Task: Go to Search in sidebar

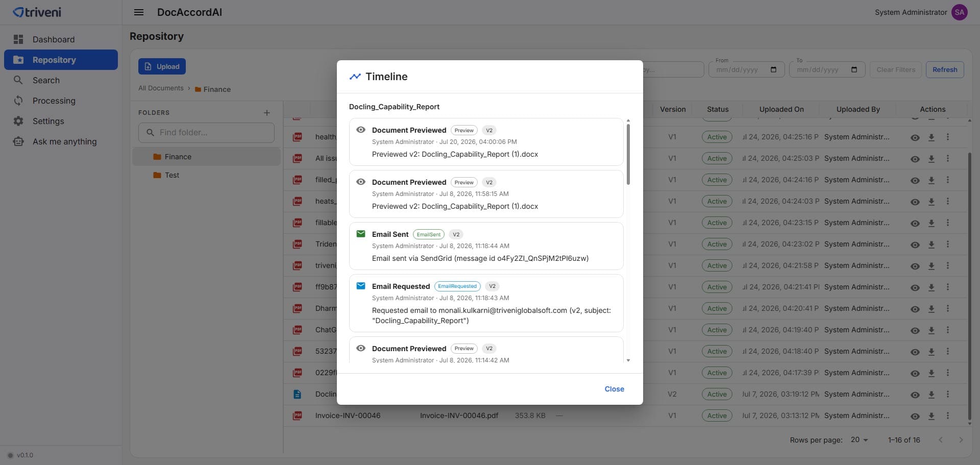Action: tap(61, 80)
